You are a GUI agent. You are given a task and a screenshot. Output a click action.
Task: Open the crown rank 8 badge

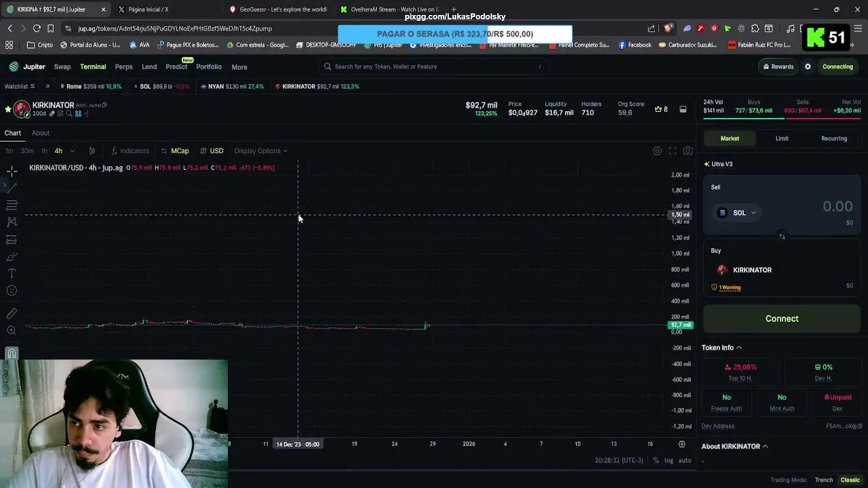[x=661, y=109]
